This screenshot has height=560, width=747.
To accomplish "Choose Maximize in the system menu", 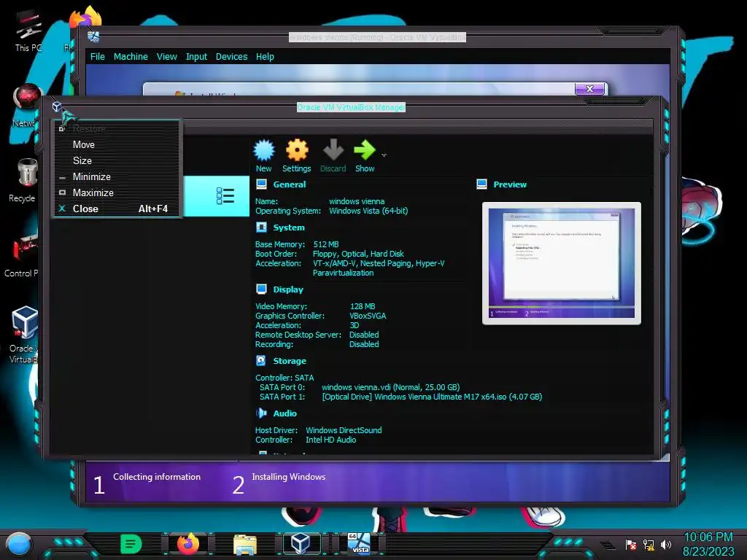I will pyautogui.click(x=117, y=192).
